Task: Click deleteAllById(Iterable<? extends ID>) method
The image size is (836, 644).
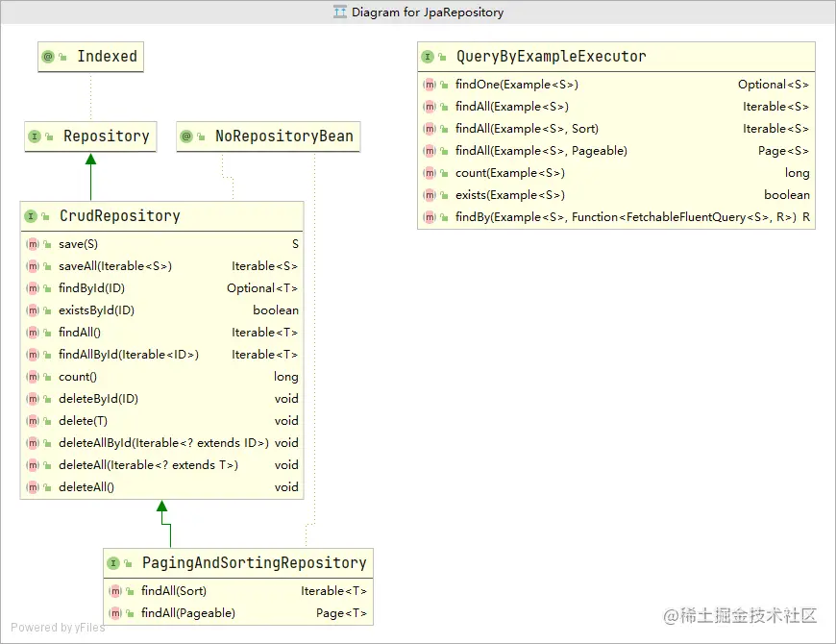Action: click(x=163, y=443)
